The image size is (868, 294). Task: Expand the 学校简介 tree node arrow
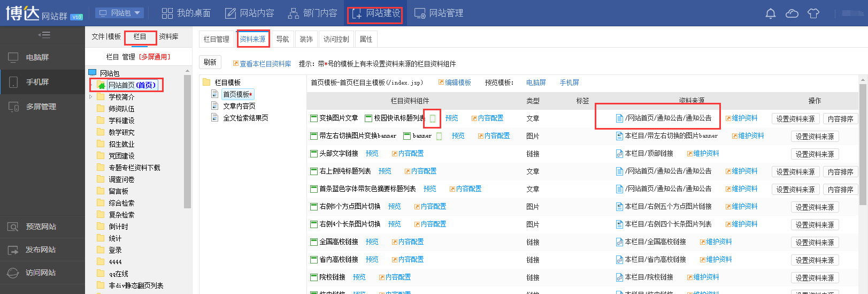91,97
